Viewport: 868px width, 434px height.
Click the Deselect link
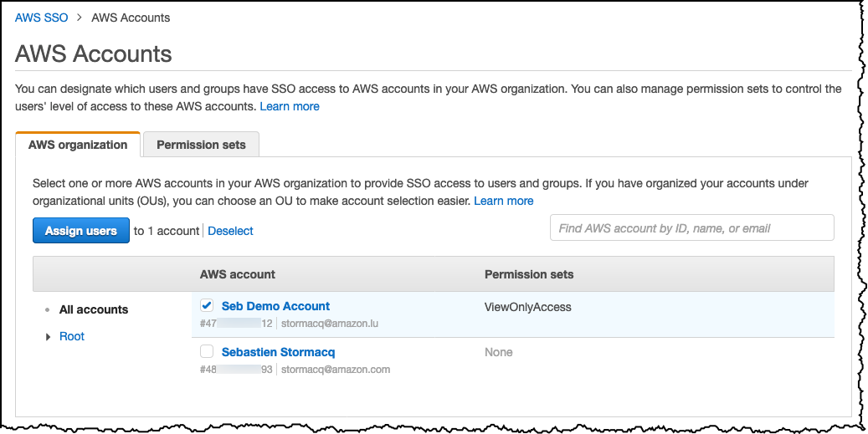pos(230,231)
